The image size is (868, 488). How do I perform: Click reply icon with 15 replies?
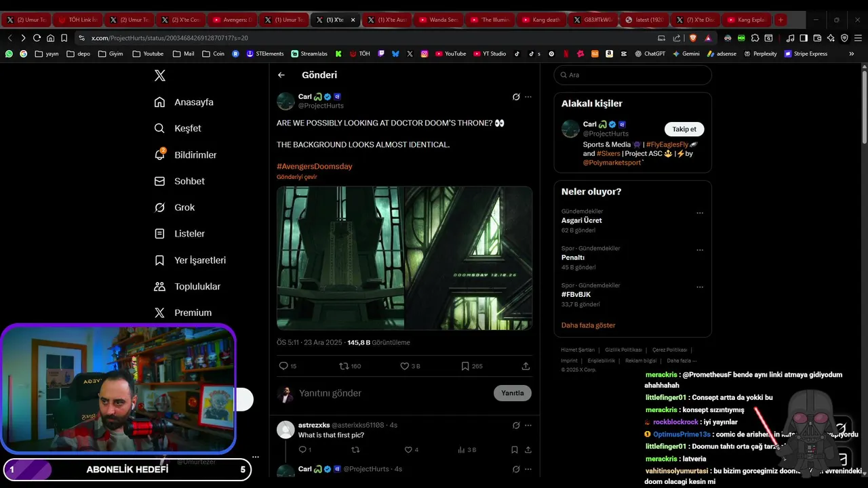[283, 366]
